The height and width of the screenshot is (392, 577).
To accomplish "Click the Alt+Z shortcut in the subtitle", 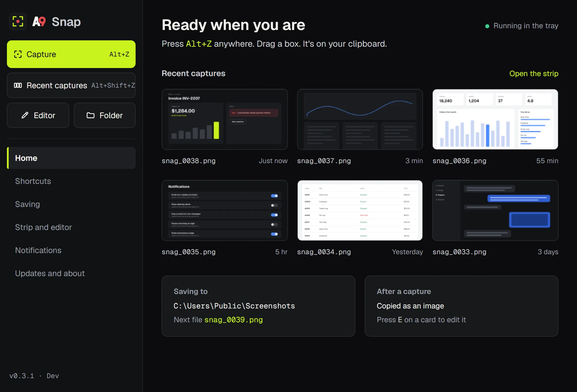I will pyautogui.click(x=199, y=44).
